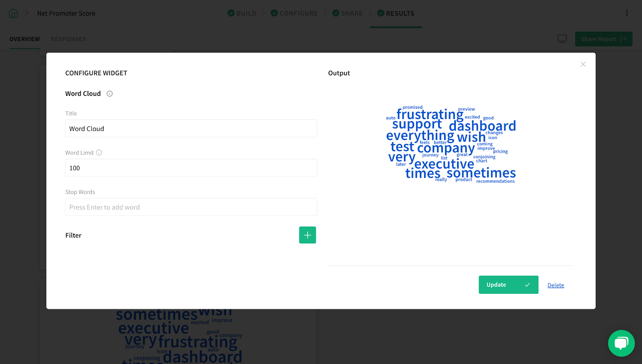
Task: Click the BUILD step checkmark icon
Action: pyautogui.click(x=231, y=13)
